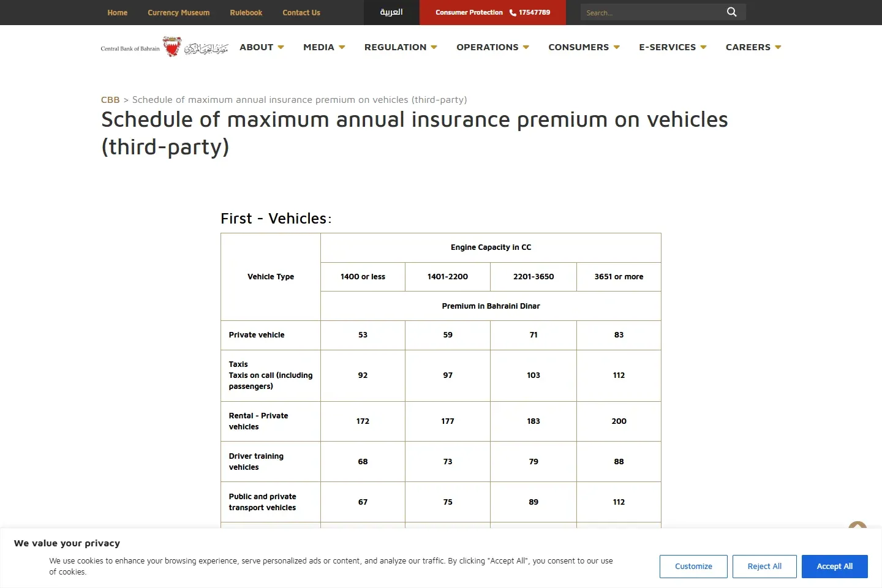Click the Private vehicle row label
This screenshot has height=588, width=882.
pyautogui.click(x=257, y=335)
